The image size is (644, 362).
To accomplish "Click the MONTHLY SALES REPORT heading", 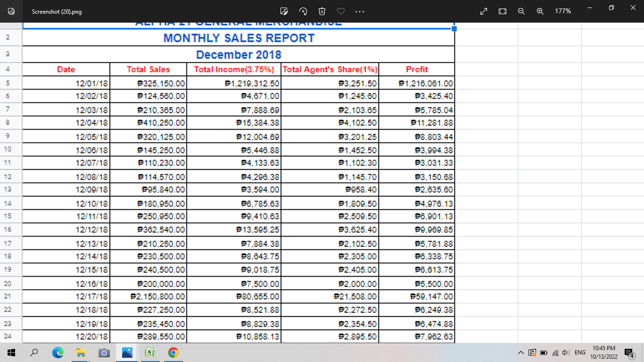I will 239,38.
